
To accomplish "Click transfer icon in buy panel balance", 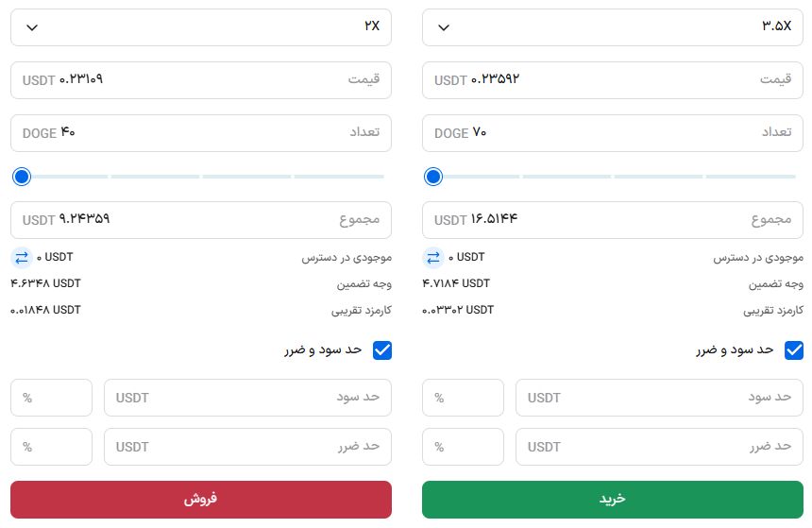I will [432, 257].
